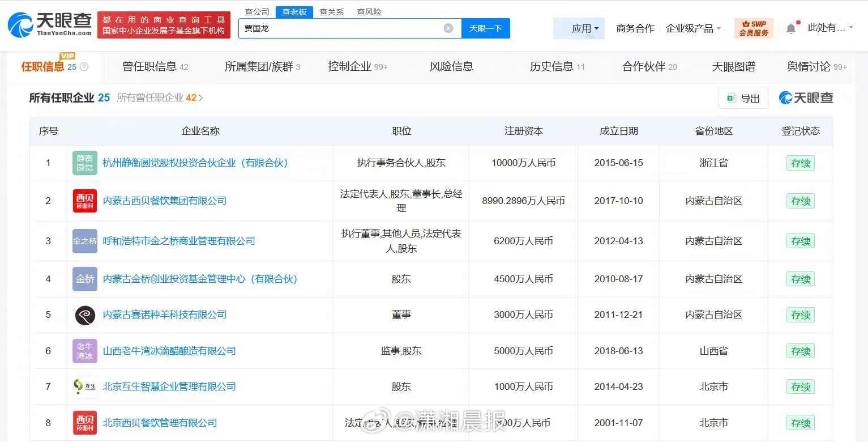
Task: Open the 静衡圆觉 company logo
Action: (x=85, y=163)
